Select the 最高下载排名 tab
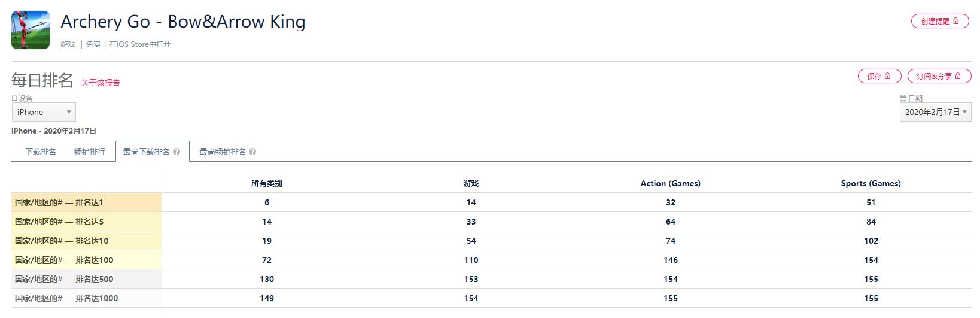Viewport: 980px width, 318px height. [x=147, y=152]
